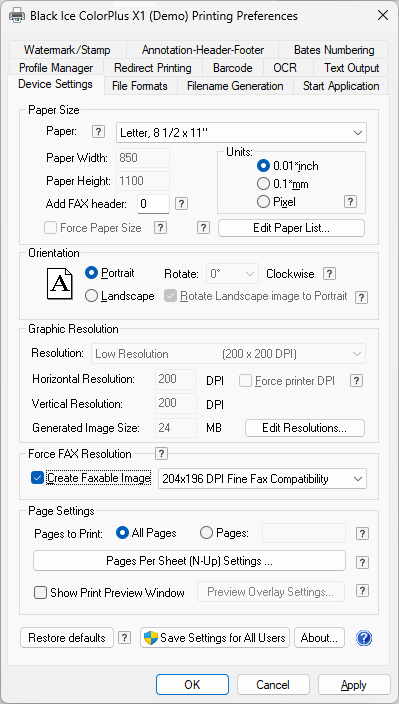Click the Apply button
This screenshot has width=399, height=704.
354,685
